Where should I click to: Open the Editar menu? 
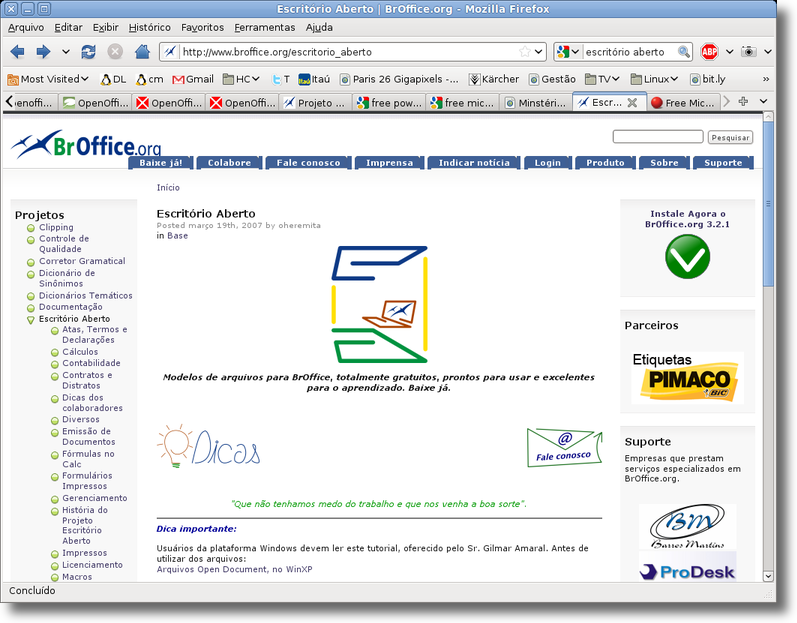click(68, 27)
